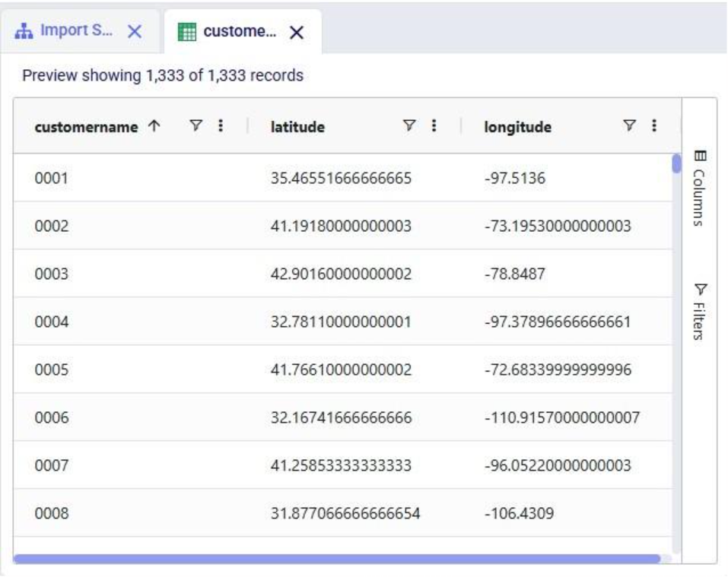Open the latitude column three-dot menu

(435, 126)
